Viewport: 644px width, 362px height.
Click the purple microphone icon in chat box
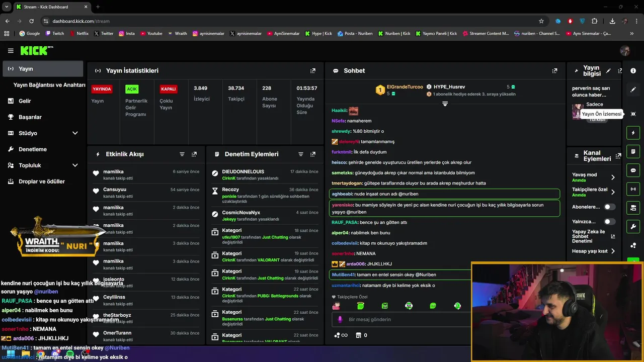click(340, 319)
